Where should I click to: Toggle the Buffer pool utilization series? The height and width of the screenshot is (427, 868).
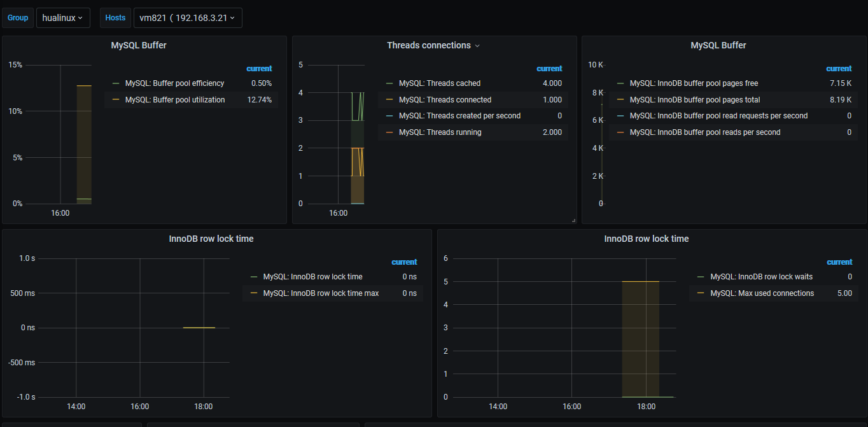(x=175, y=100)
